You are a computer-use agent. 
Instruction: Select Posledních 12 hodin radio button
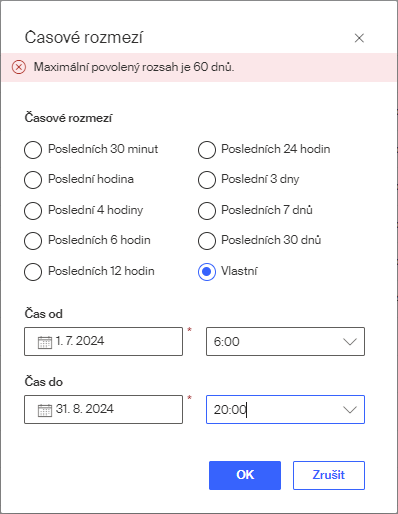click(33, 272)
